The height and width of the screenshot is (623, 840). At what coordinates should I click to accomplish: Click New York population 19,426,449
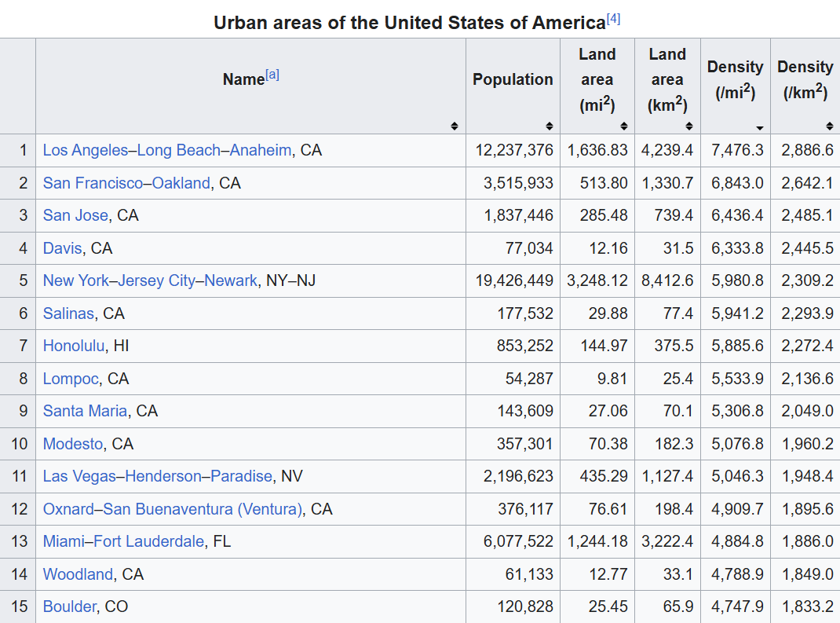[514, 280]
